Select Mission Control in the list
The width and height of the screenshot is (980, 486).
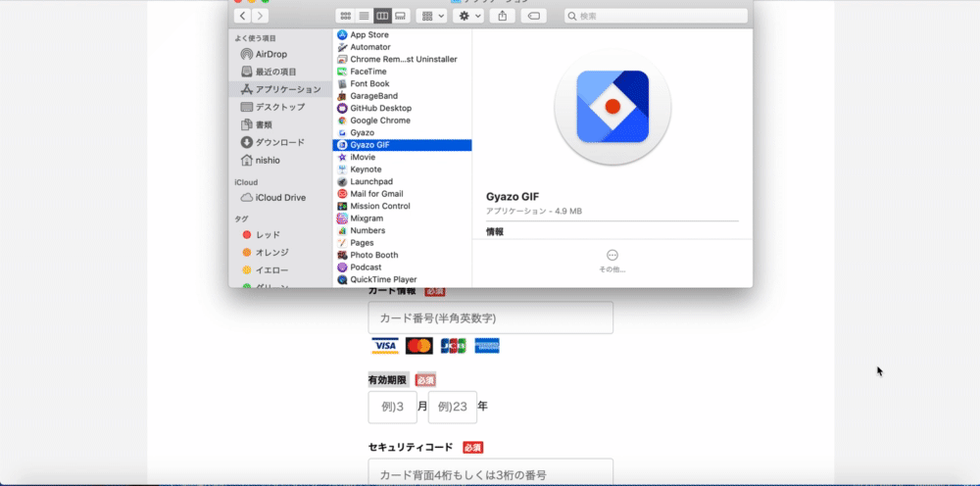[x=402, y=206]
